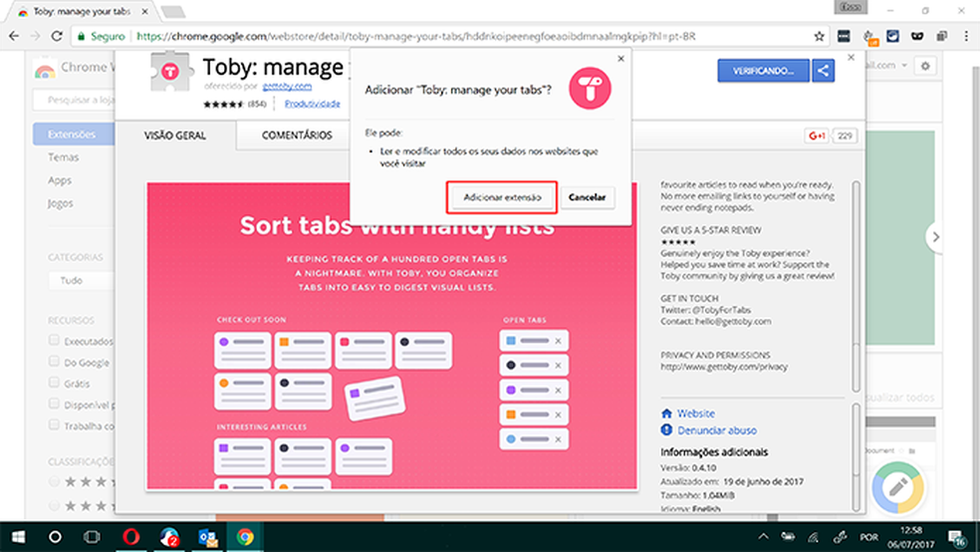The height and width of the screenshot is (552, 980).
Task: Toggle the Disponível checkbox
Action: [x=54, y=404]
